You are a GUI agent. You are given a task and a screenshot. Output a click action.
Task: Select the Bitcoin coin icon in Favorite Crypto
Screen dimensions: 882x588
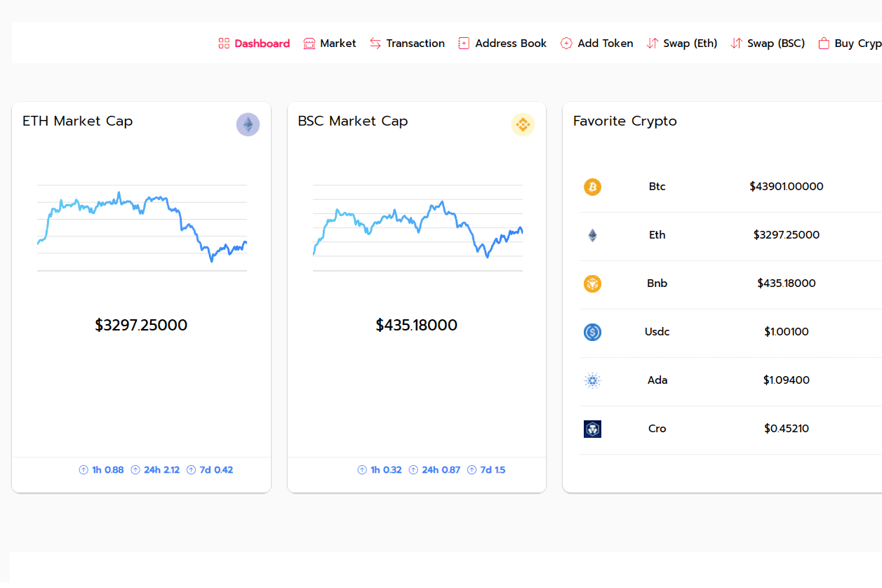click(592, 187)
